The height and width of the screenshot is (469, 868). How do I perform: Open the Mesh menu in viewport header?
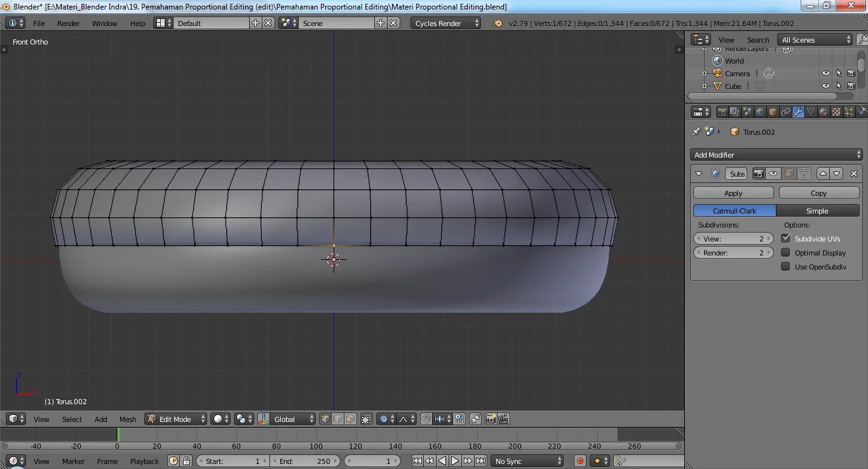(x=128, y=419)
